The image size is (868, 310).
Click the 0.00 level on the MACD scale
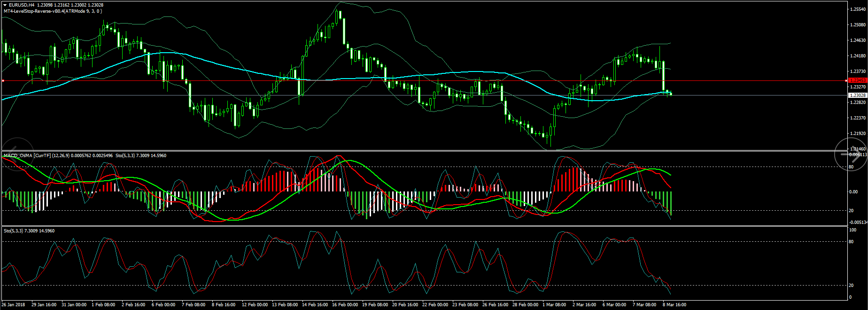853,192
